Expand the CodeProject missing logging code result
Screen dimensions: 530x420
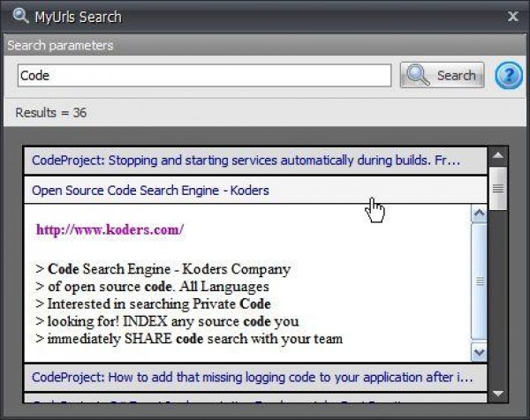click(255, 377)
